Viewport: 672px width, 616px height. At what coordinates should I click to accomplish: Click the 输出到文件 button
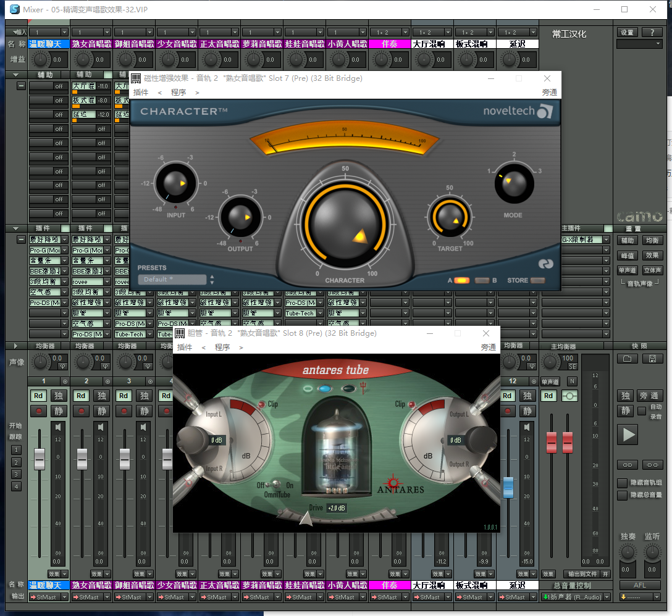(x=582, y=574)
